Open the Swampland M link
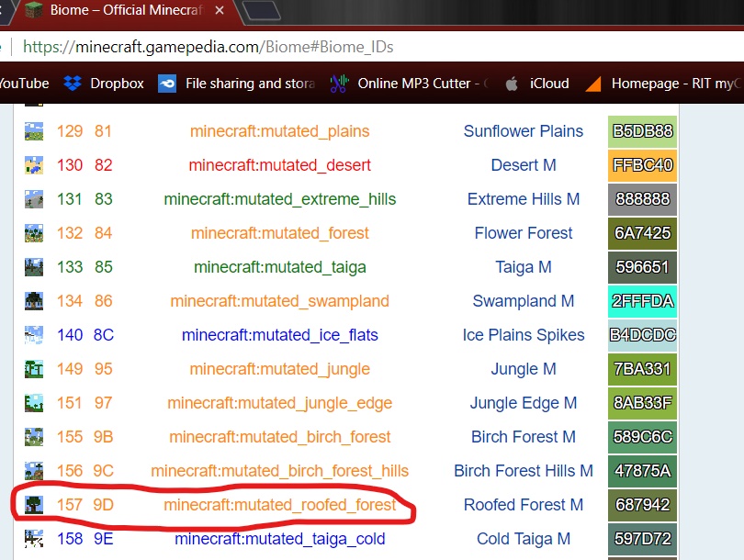 point(524,301)
